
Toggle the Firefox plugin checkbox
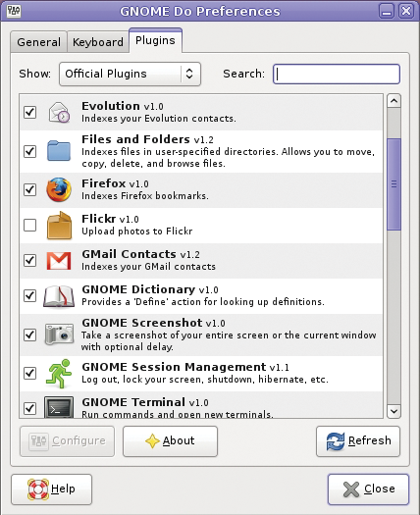[29, 189]
